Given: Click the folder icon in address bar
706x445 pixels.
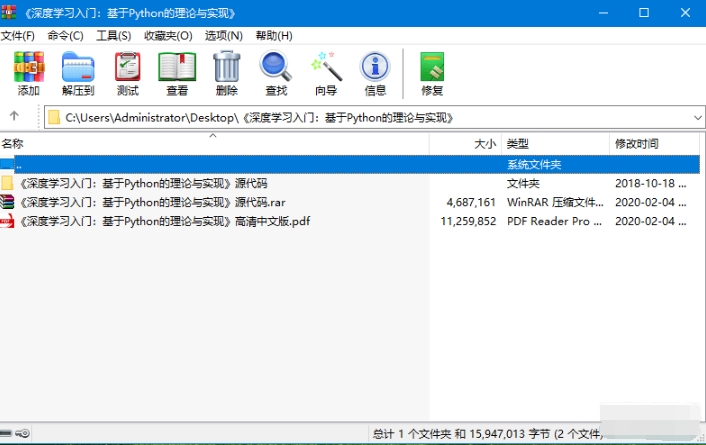Looking at the screenshot, I should [54, 118].
